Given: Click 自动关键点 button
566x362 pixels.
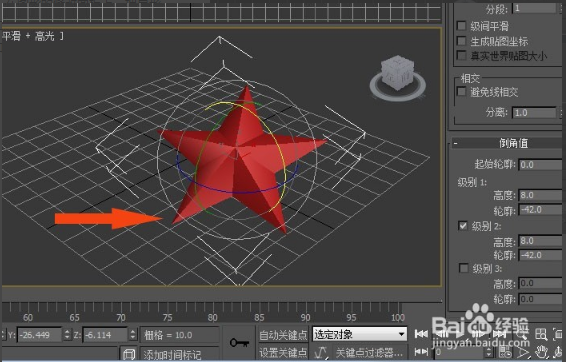Looking at the screenshot, I should (283, 335).
